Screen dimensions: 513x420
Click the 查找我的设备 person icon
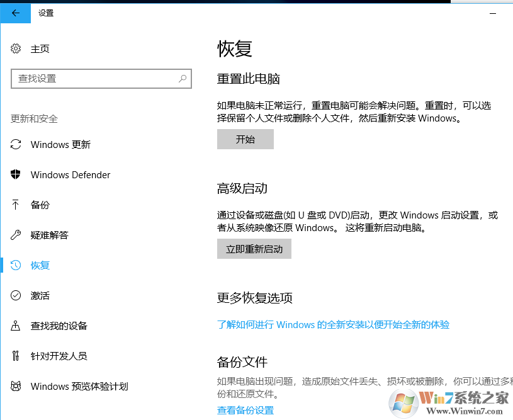(x=15, y=326)
